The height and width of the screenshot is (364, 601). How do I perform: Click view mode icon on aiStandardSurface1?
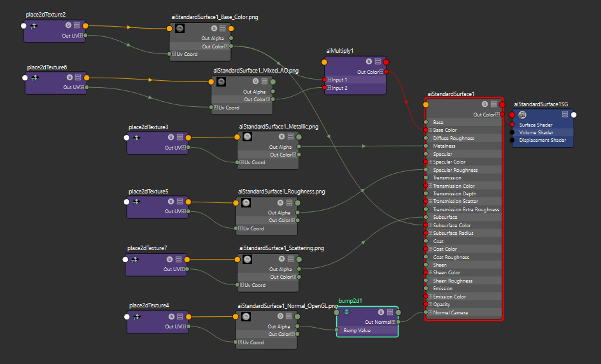pyautogui.click(x=493, y=104)
